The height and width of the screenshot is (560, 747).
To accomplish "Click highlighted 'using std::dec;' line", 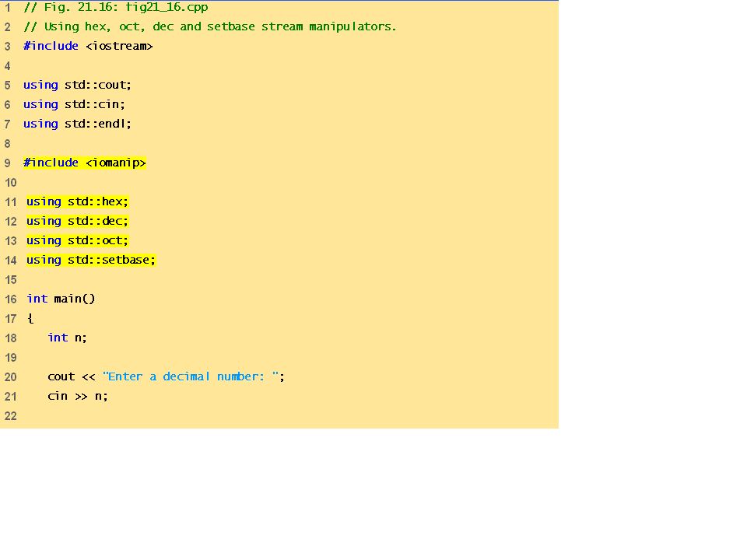I will pyautogui.click(x=77, y=222).
